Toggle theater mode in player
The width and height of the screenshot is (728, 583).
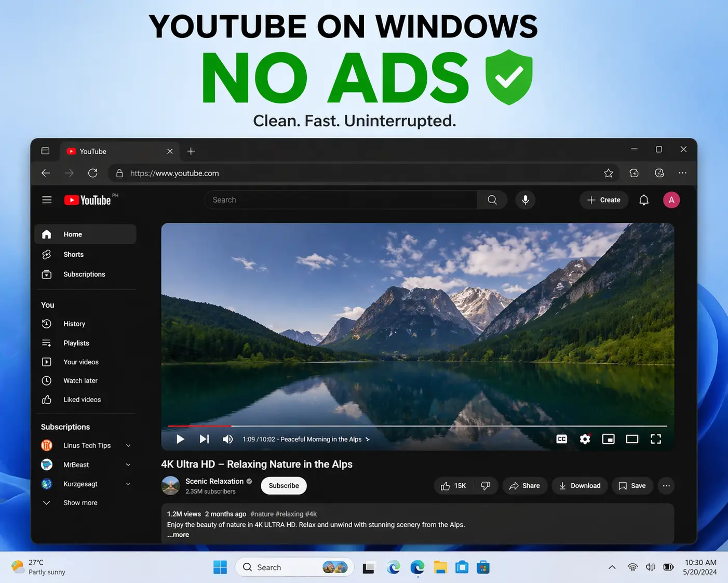632,439
